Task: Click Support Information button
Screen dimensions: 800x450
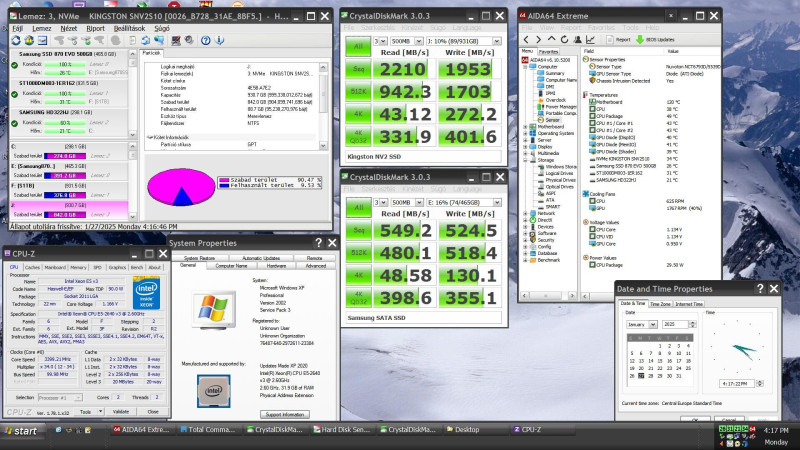Action: coord(285,415)
